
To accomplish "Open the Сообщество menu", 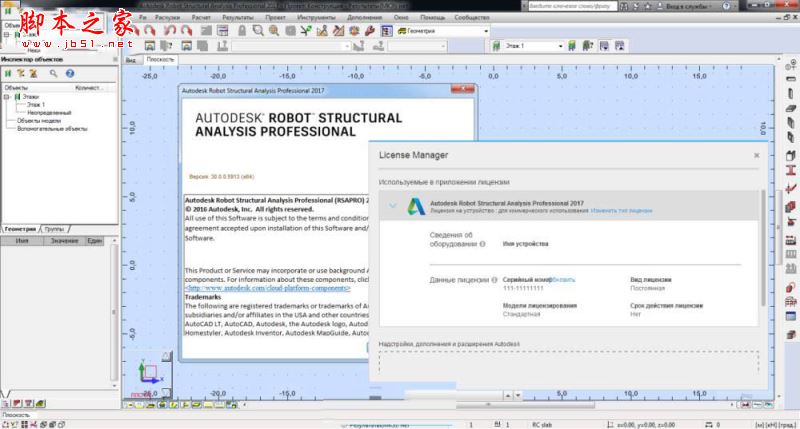I will pos(472,17).
